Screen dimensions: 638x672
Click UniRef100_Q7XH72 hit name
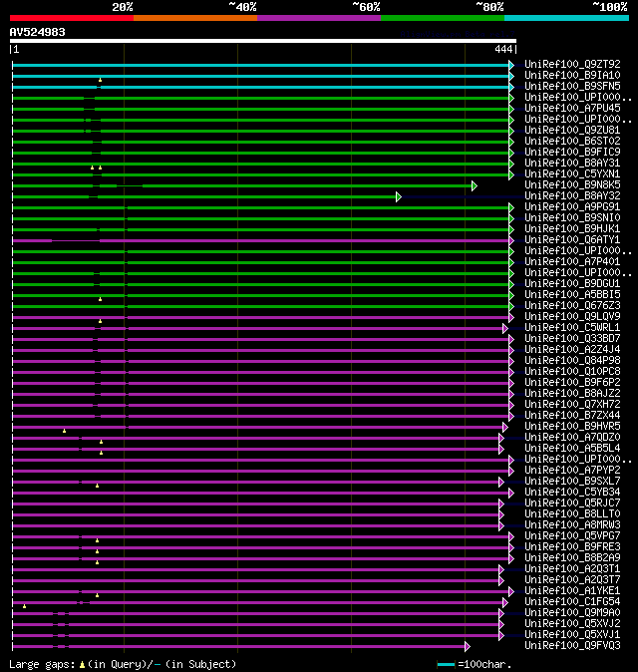(x=572, y=404)
